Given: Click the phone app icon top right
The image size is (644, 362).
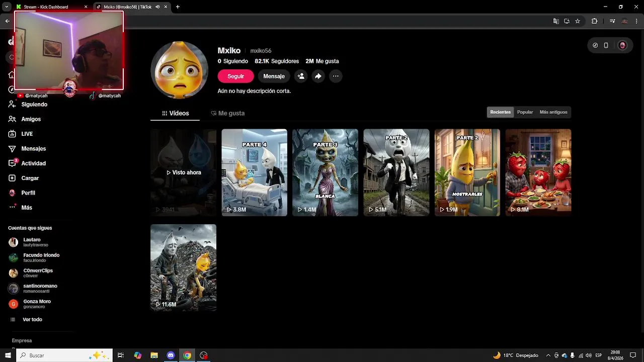Looking at the screenshot, I should tap(606, 45).
